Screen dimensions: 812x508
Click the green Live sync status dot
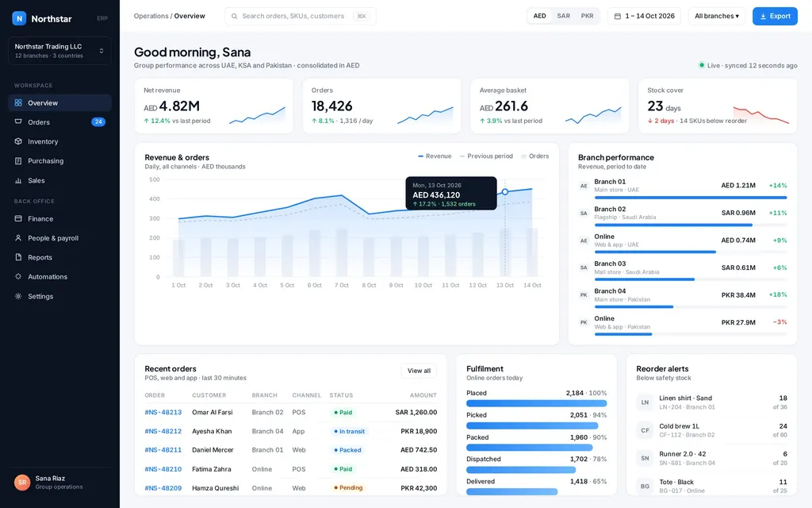pyautogui.click(x=702, y=65)
